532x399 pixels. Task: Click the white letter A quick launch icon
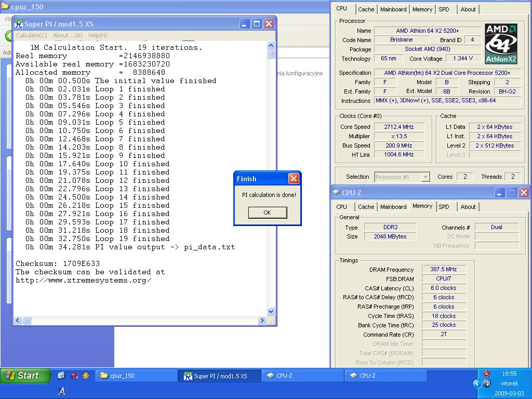click(x=62, y=391)
